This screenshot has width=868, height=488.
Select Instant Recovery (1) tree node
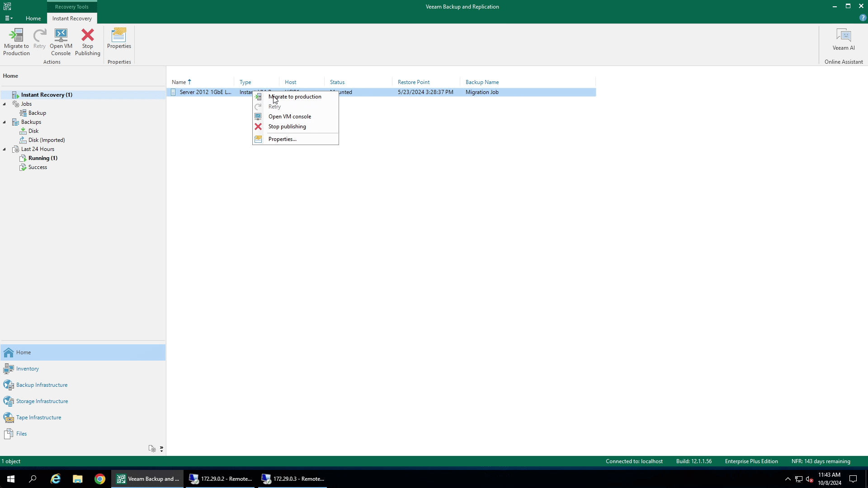pyautogui.click(x=47, y=95)
